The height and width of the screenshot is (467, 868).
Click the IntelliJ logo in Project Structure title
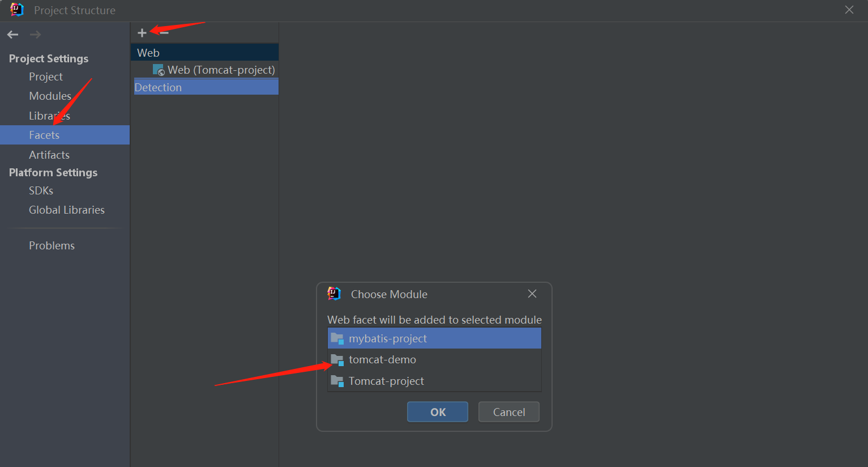coord(17,10)
